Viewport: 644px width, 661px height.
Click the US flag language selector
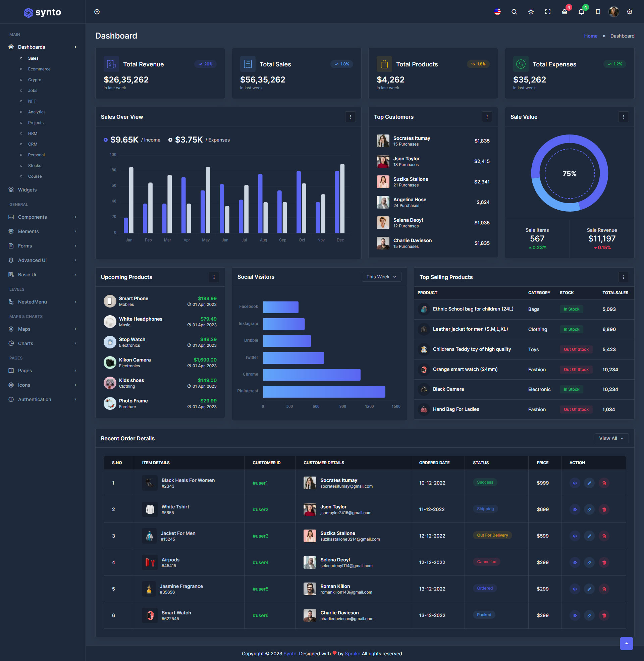click(497, 12)
